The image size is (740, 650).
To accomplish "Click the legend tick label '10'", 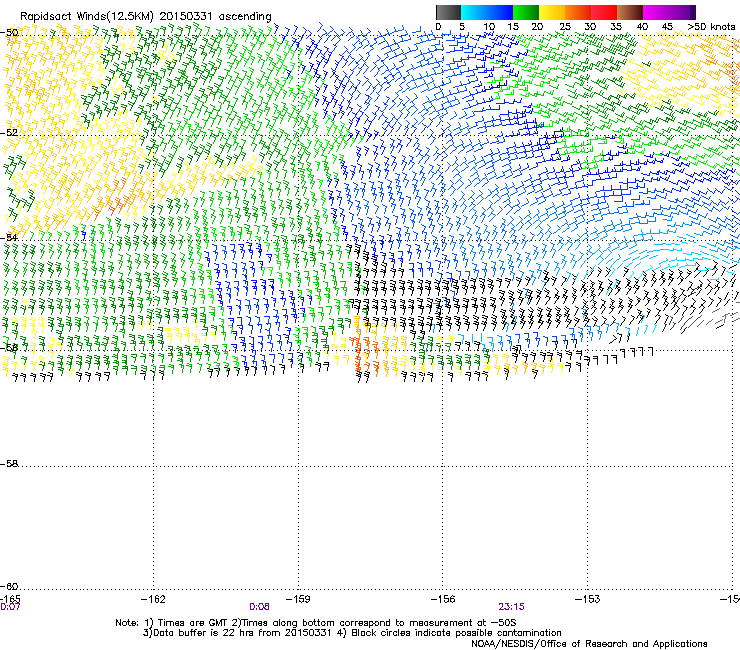I will point(489,26).
